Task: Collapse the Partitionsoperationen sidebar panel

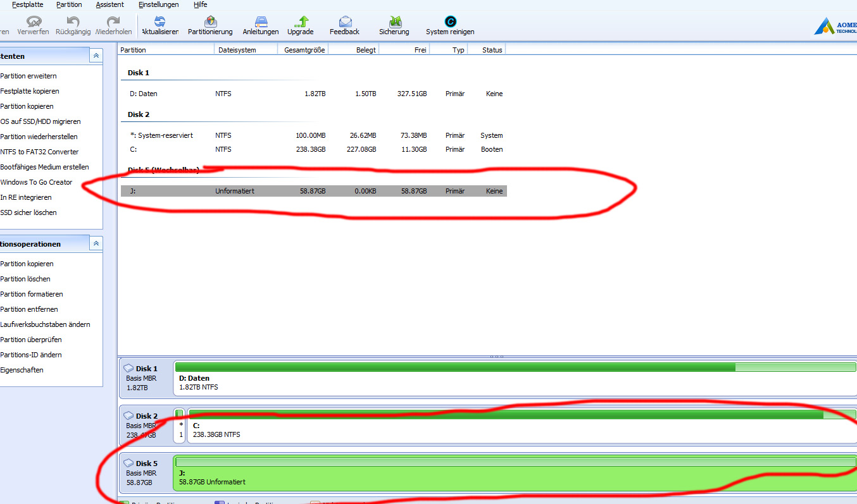Action: pyautogui.click(x=96, y=243)
